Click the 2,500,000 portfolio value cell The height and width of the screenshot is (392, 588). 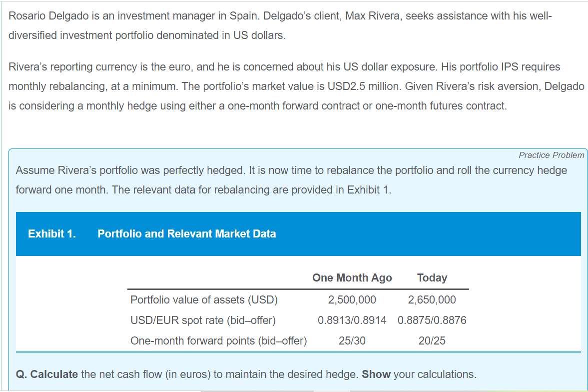(x=352, y=300)
